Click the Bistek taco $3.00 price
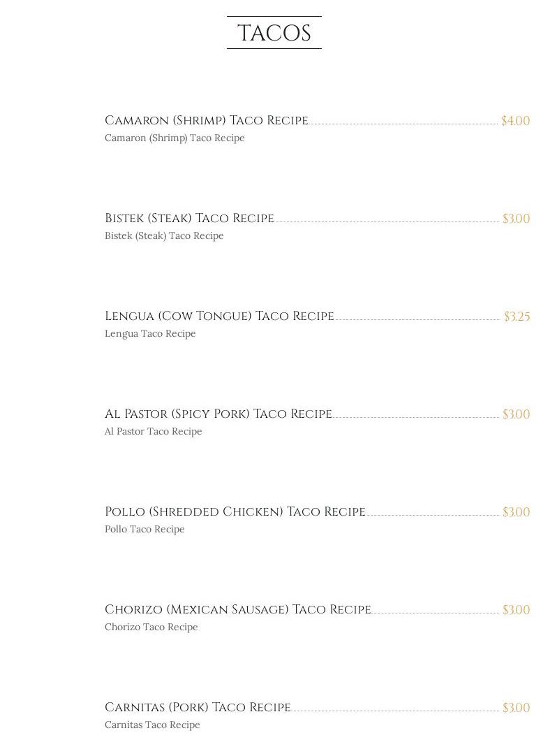Viewport: 548px width, 756px height. pyautogui.click(x=516, y=219)
